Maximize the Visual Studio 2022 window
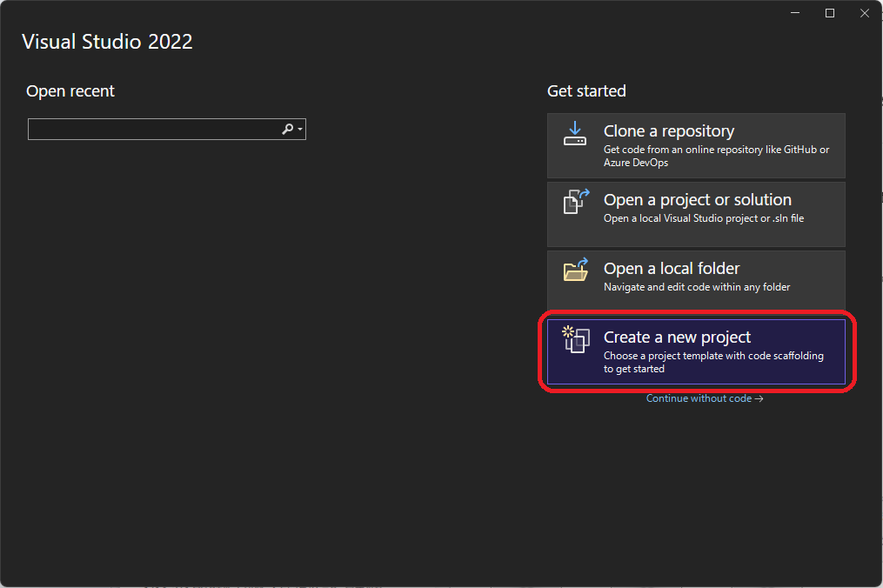Screen dimensions: 883x588 [x=830, y=13]
